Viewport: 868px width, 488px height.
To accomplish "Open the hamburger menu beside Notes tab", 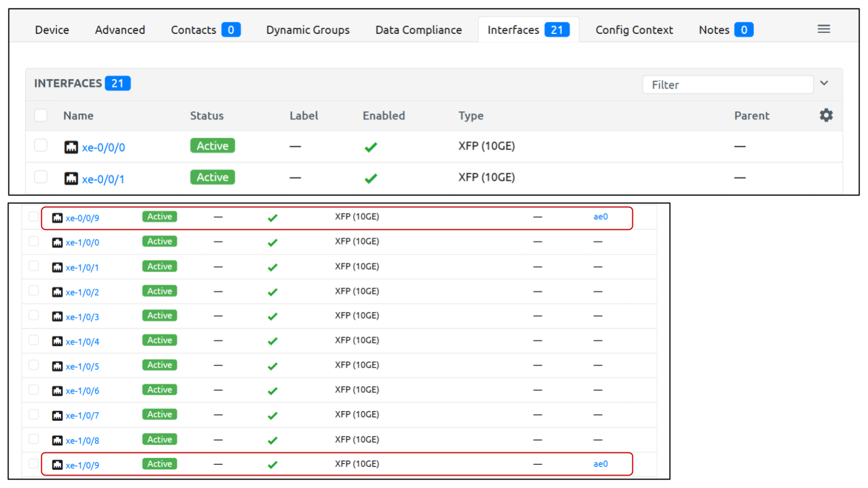I will (823, 29).
